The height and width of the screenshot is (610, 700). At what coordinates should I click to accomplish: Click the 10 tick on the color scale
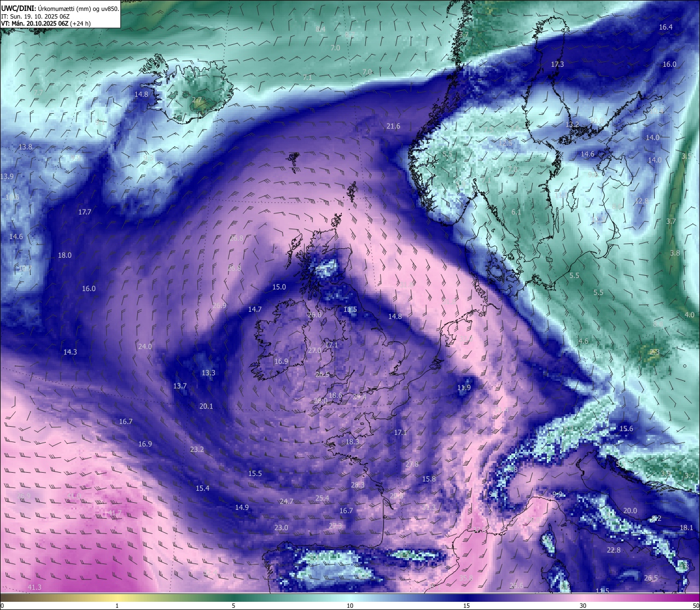click(350, 606)
